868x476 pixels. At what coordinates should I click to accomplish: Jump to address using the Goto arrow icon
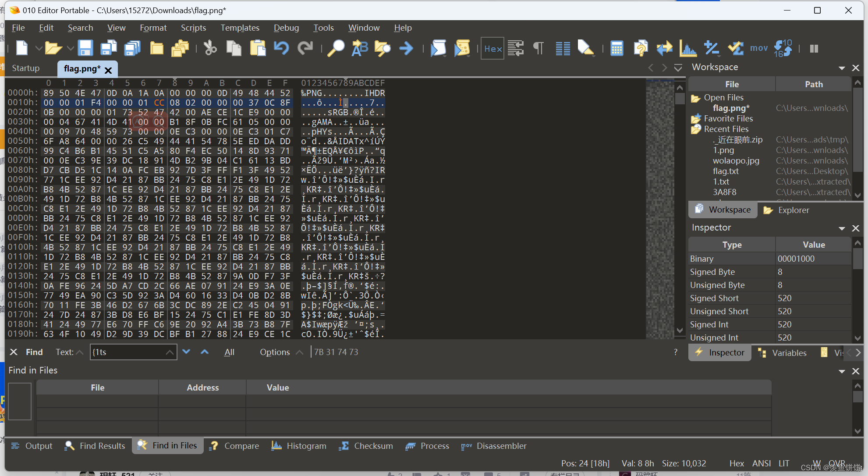(406, 48)
